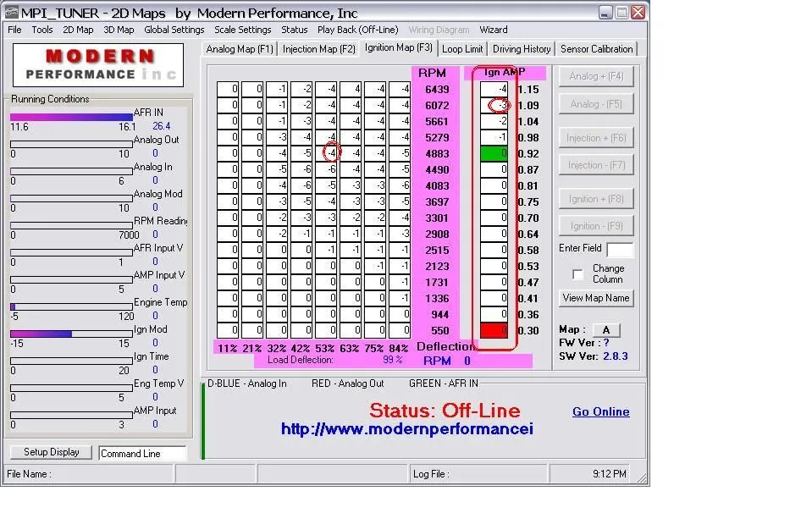Screen dimensions: 812x513
Task: Switch to the Sensor Calibration tab
Action: click(x=596, y=49)
